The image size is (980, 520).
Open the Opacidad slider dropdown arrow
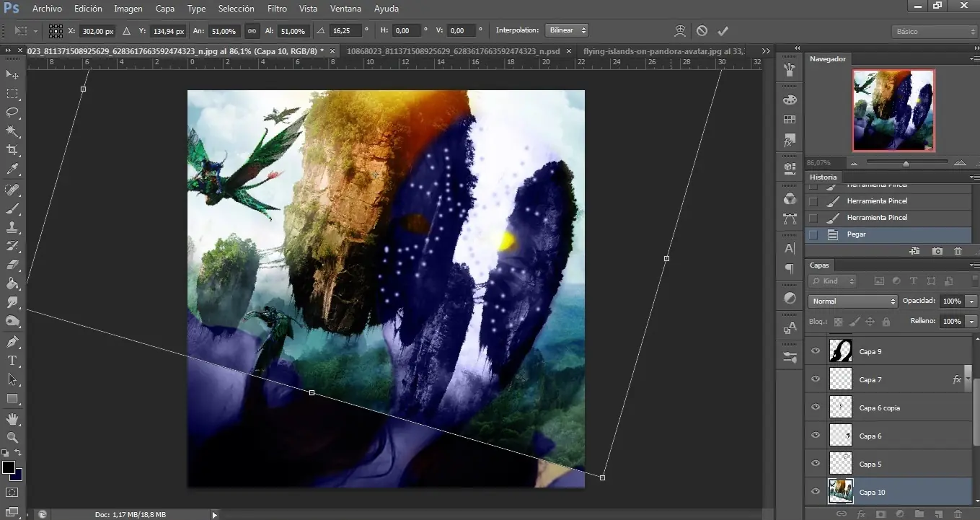point(972,301)
